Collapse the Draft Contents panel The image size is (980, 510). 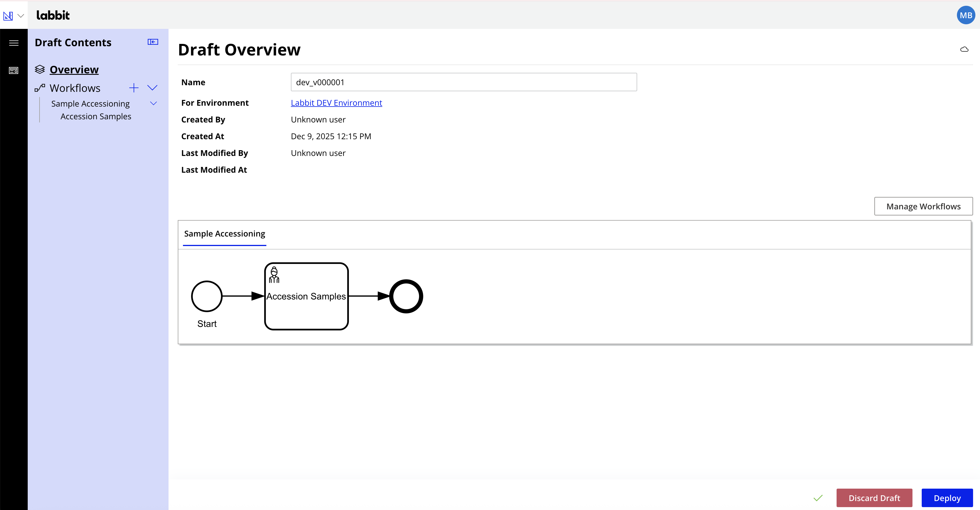[153, 42]
